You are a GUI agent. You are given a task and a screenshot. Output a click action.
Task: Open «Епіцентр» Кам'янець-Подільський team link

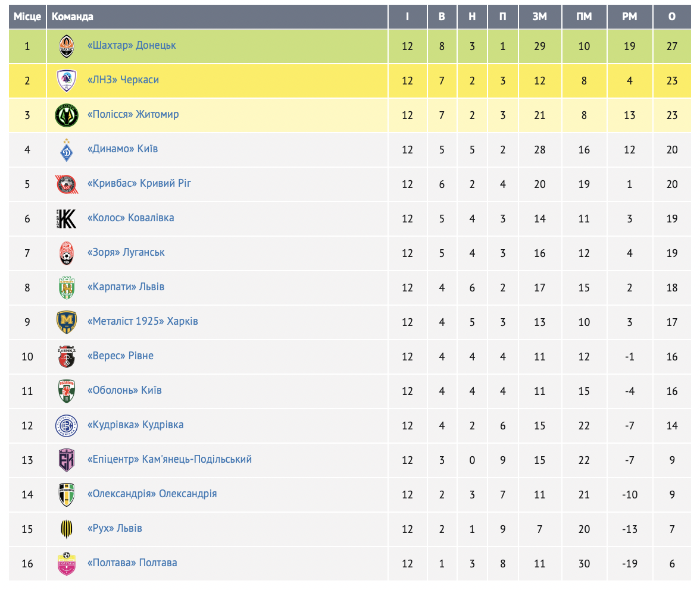[170, 459]
